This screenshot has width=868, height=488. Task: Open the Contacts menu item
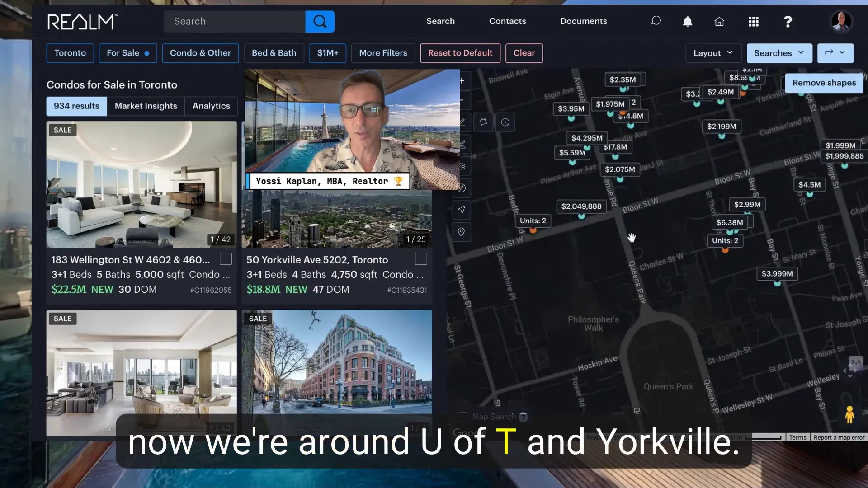508,21
